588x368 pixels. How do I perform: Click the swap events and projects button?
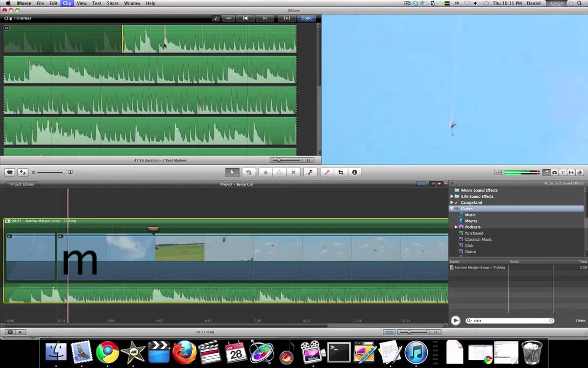[23, 172]
